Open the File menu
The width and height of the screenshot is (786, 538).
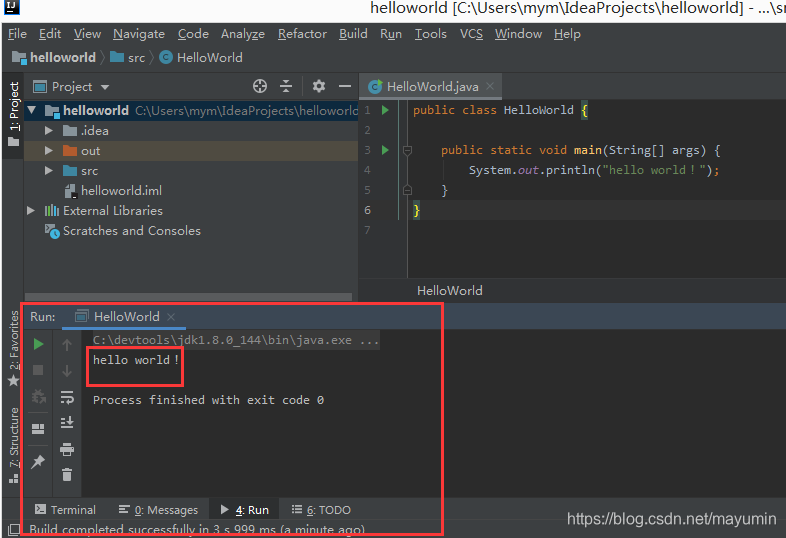[x=18, y=34]
